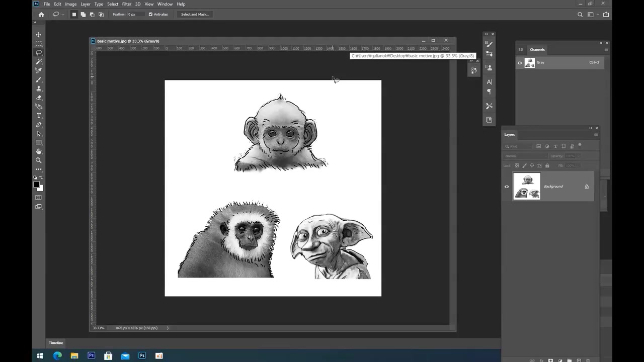Hide the Background layer eye icon
The height and width of the screenshot is (362, 644).
(507, 187)
